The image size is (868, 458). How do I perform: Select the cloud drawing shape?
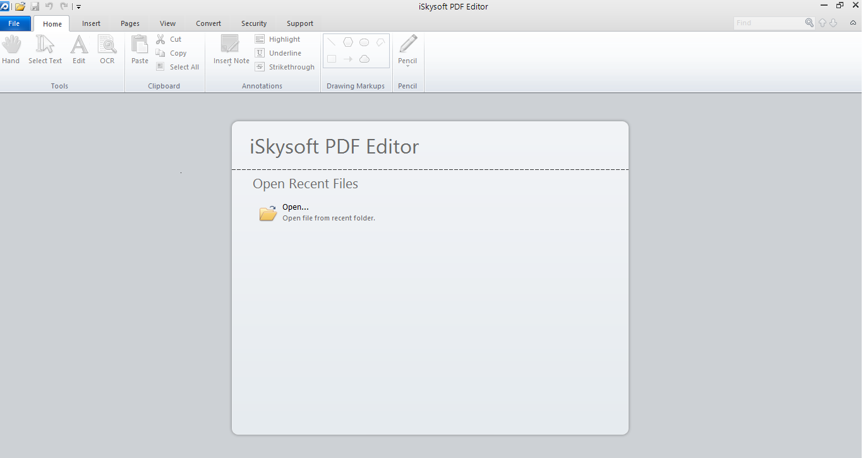365,59
